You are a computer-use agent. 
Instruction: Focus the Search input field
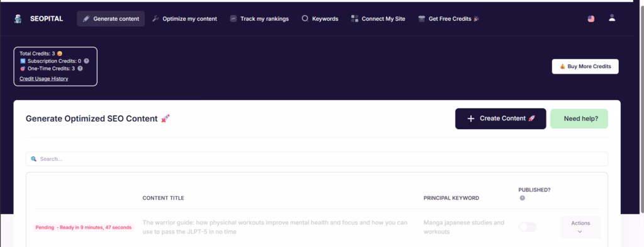[317, 159]
